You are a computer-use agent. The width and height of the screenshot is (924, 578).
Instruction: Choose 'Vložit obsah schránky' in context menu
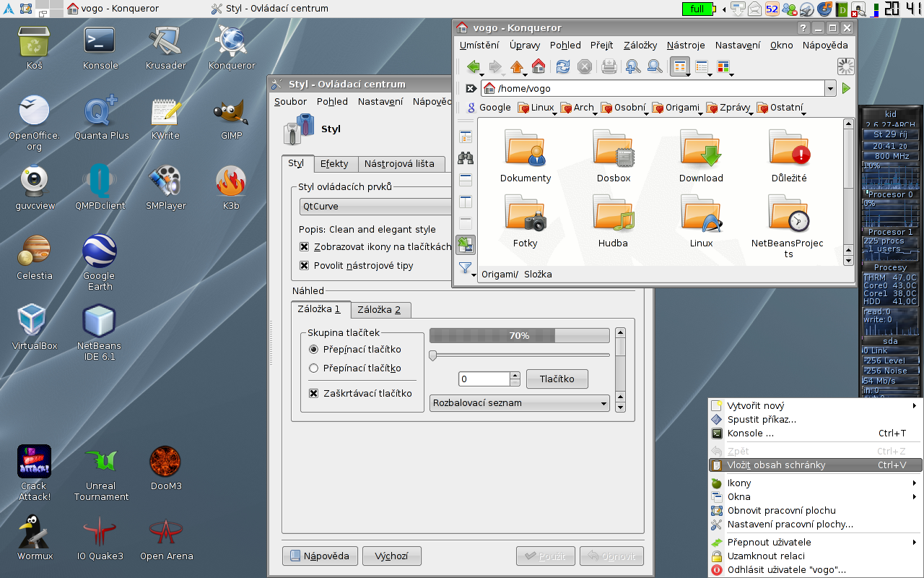coord(815,465)
